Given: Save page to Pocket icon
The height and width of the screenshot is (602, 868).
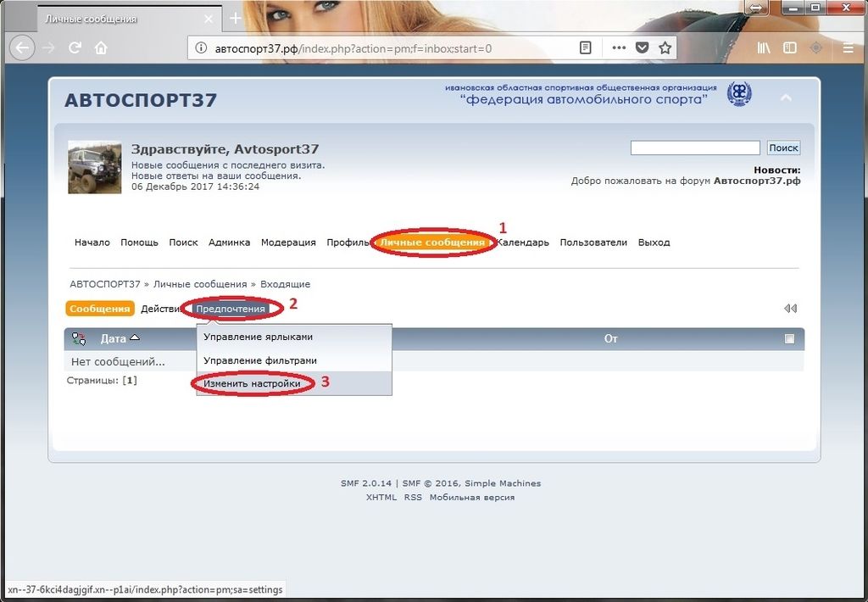Looking at the screenshot, I should 643,48.
